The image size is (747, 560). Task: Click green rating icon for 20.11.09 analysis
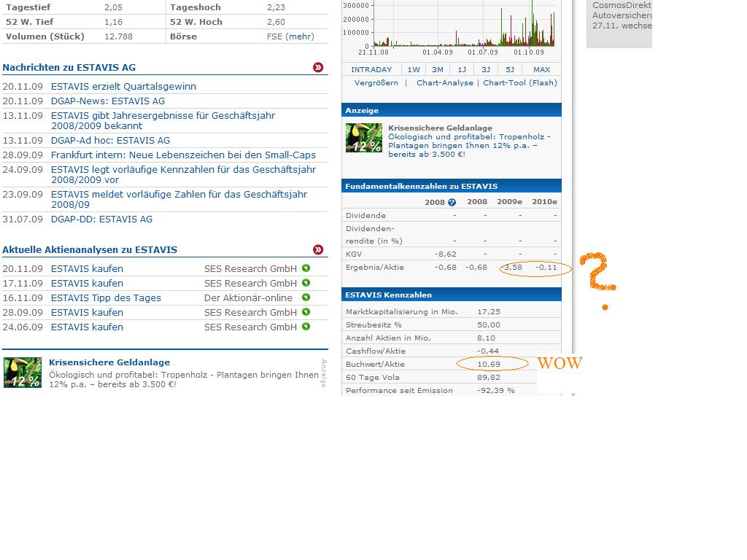pos(306,268)
